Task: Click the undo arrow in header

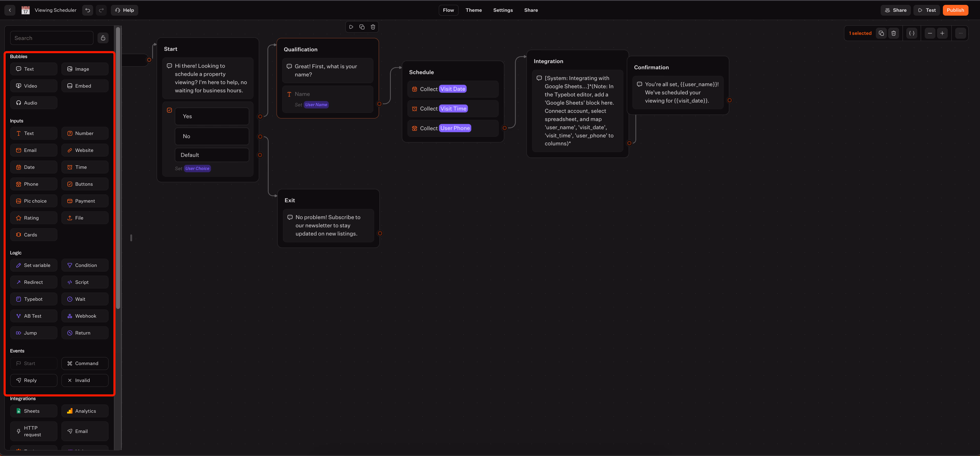Action: (x=88, y=10)
